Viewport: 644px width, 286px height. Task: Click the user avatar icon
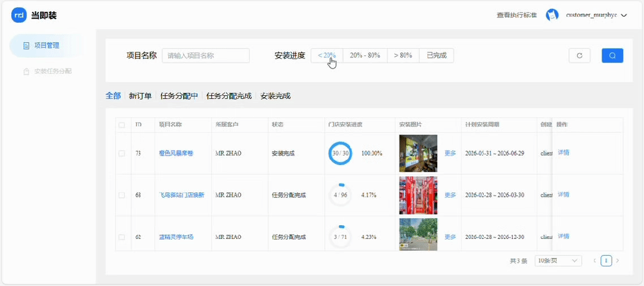(x=552, y=15)
